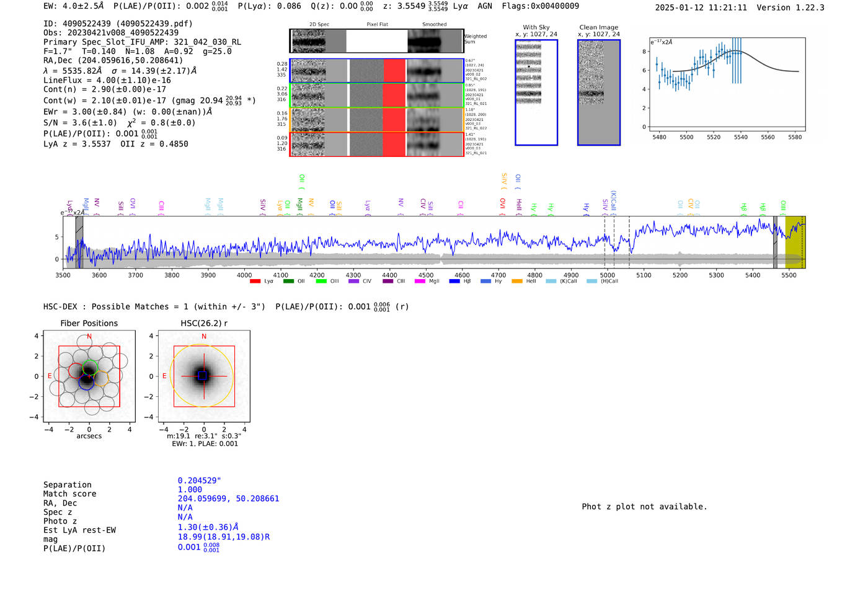868x591 pixels.
Task: Open the Clean Image cutout
Action: [599, 92]
